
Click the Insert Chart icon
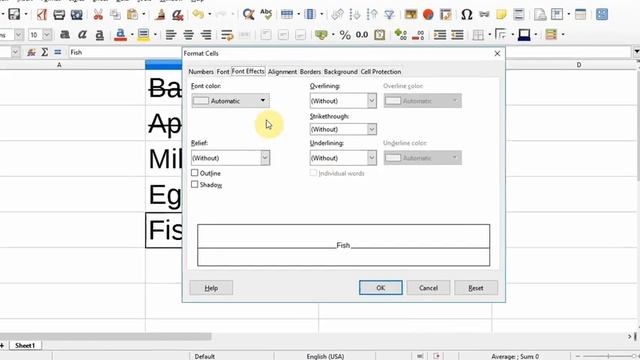click(428, 14)
